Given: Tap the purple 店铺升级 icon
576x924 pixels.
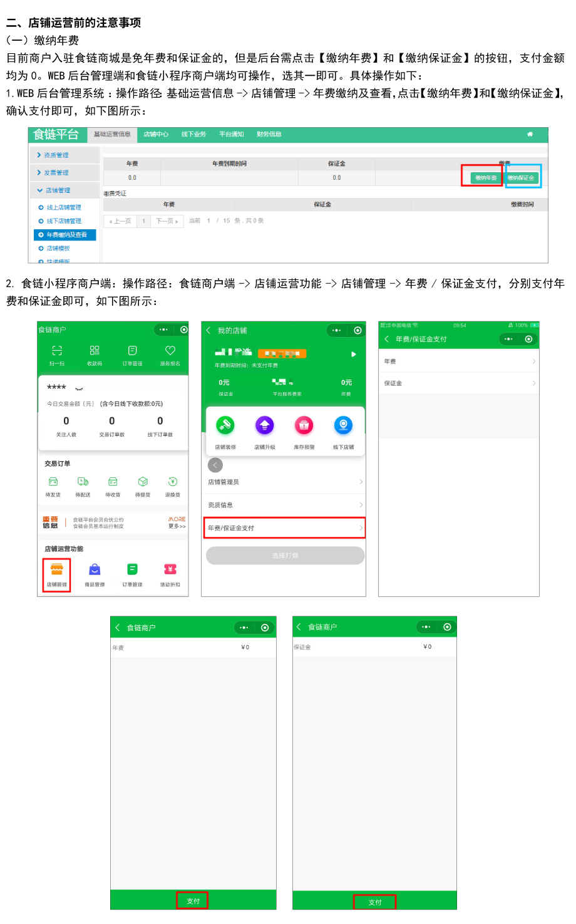Looking at the screenshot, I should click(x=264, y=426).
